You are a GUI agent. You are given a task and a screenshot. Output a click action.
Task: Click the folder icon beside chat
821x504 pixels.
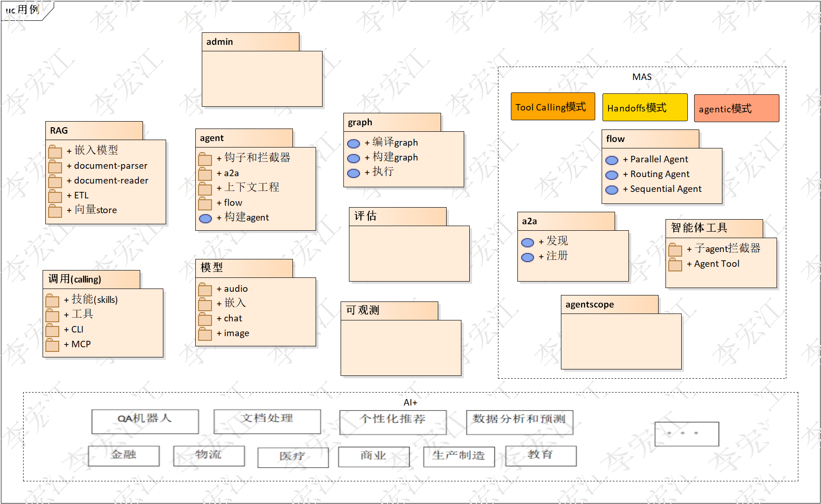click(205, 319)
